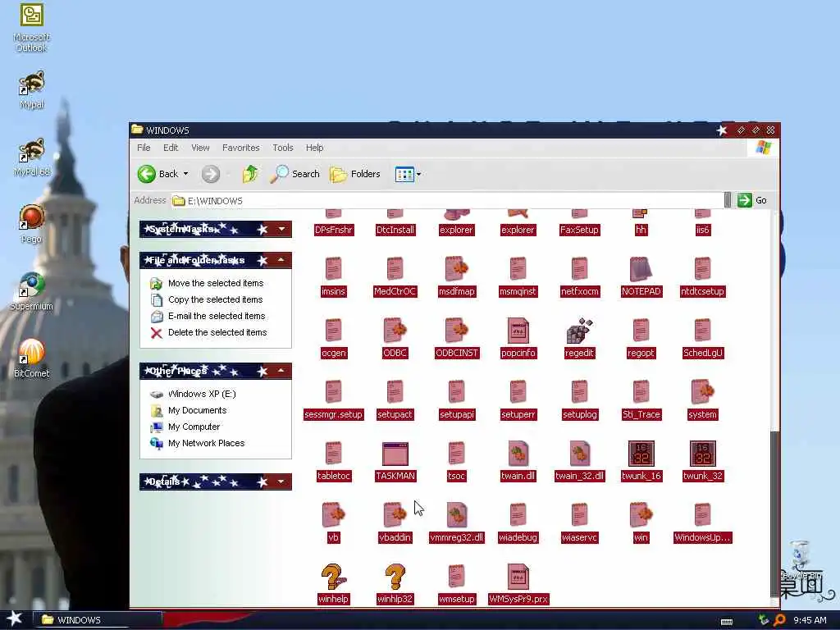840x630 pixels.
Task: Click the Go button
Action: tap(752, 200)
